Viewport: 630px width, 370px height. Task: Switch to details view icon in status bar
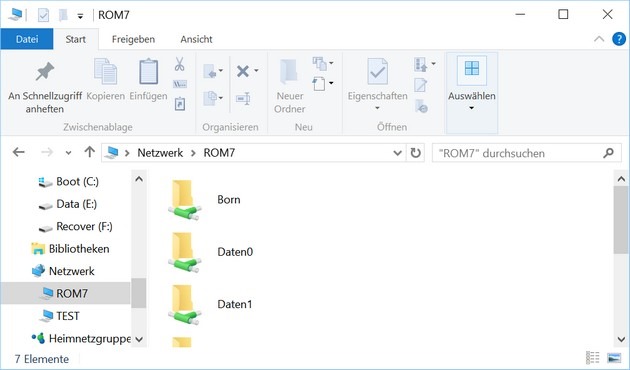click(593, 357)
